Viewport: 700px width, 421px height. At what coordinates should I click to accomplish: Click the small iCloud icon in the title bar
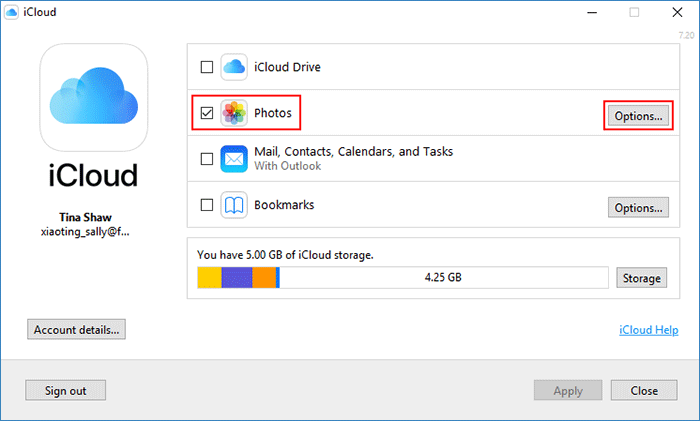click(x=11, y=12)
